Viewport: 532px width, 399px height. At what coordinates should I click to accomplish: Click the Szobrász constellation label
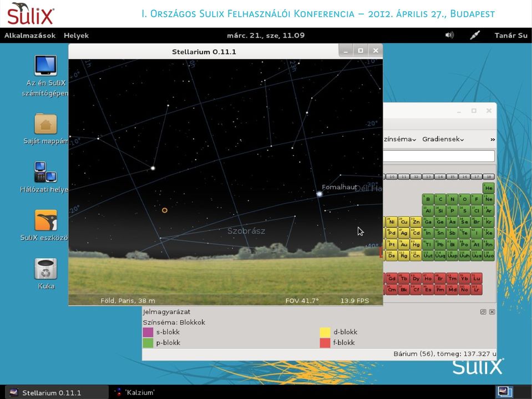pos(246,231)
